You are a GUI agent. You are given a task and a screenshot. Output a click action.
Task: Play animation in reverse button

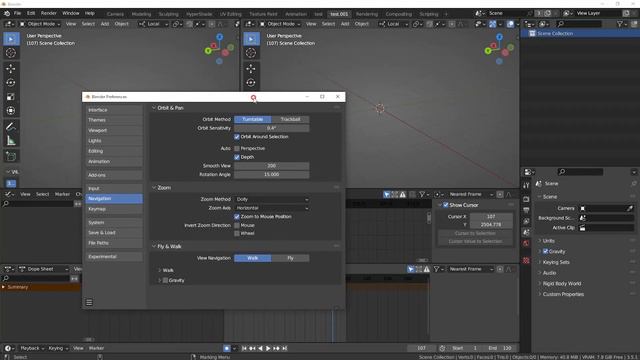point(260,348)
